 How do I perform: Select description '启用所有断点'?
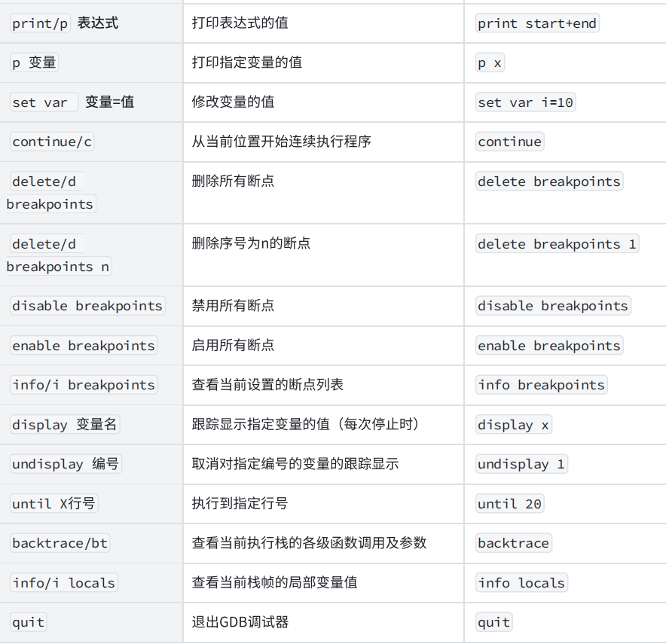(x=233, y=345)
